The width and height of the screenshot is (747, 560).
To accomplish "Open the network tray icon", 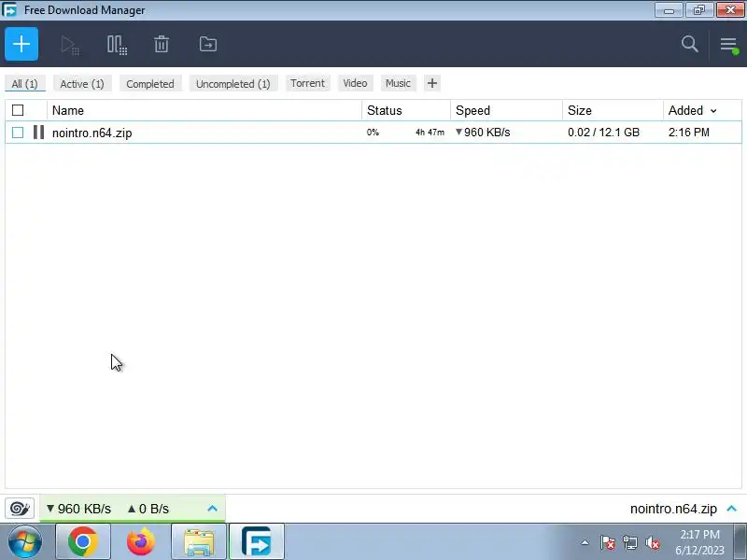I will coord(630,542).
